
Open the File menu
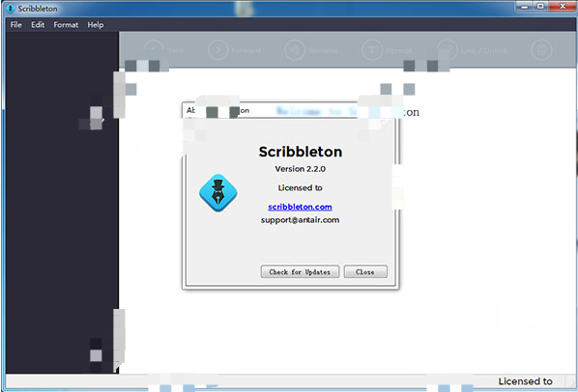pyautogui.click(x=15, y=25)
